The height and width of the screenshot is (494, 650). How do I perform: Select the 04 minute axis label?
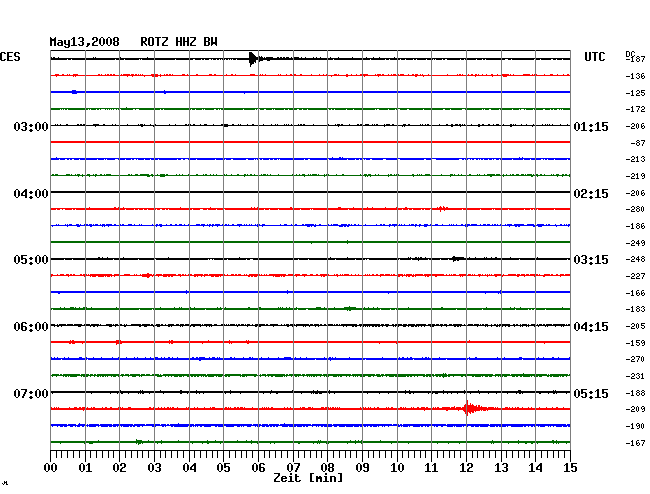click(189, 468)
